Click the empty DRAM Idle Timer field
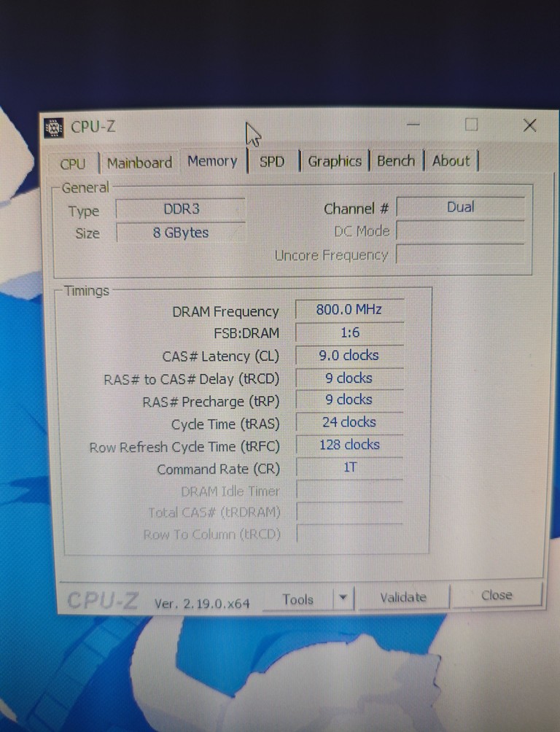This screenshot has width=560, height=732. [x=349, y=490]
